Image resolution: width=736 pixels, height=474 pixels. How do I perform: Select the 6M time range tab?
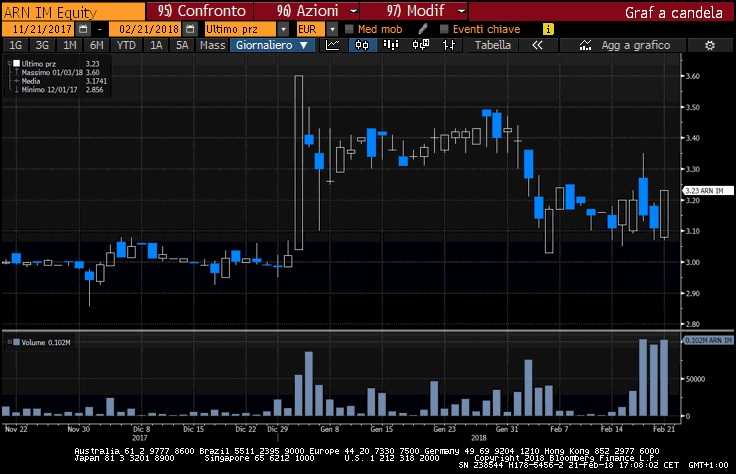point(96,45)
